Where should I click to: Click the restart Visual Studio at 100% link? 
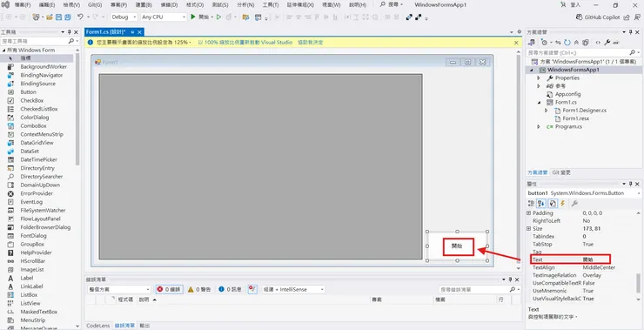pos(245,43)
